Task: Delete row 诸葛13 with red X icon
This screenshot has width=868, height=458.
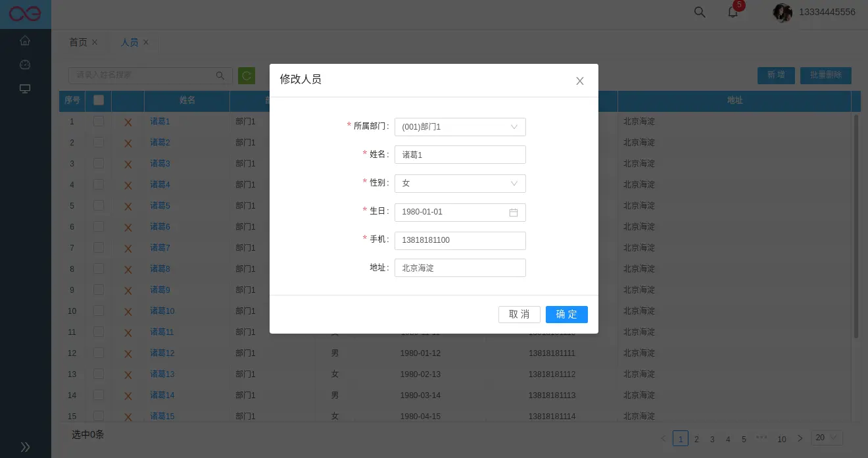Action: tap(128, 375)
